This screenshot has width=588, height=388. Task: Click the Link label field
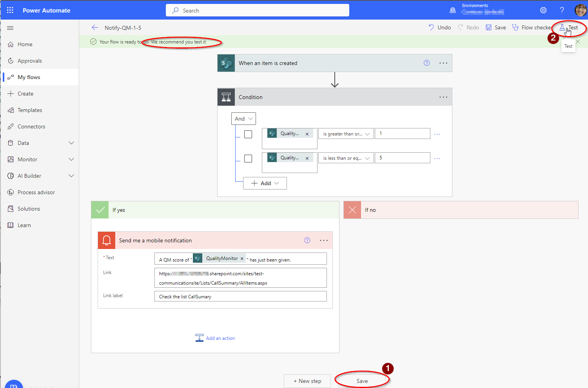coord(241,296)
